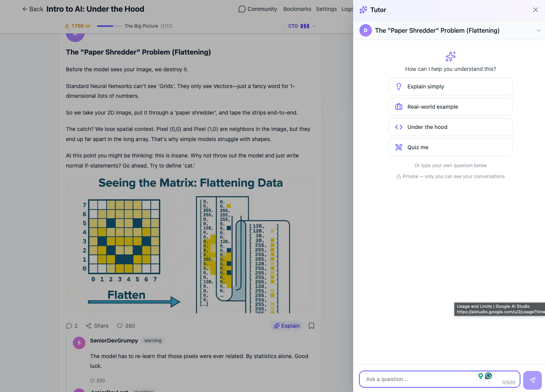The height and width of the screenshot is (392, 545).
Task: Click the lightbulb icon on Explain simply
Action: coord(398,86)
